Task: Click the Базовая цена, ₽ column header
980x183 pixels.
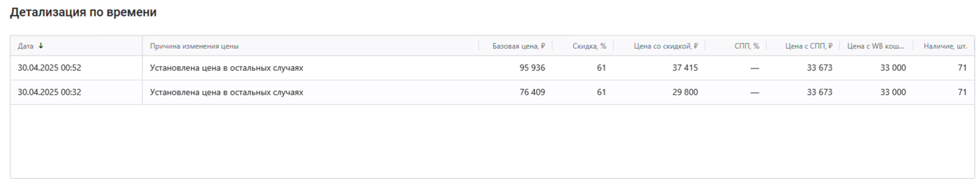Action: pyautogui.click(x=518, y=46)
